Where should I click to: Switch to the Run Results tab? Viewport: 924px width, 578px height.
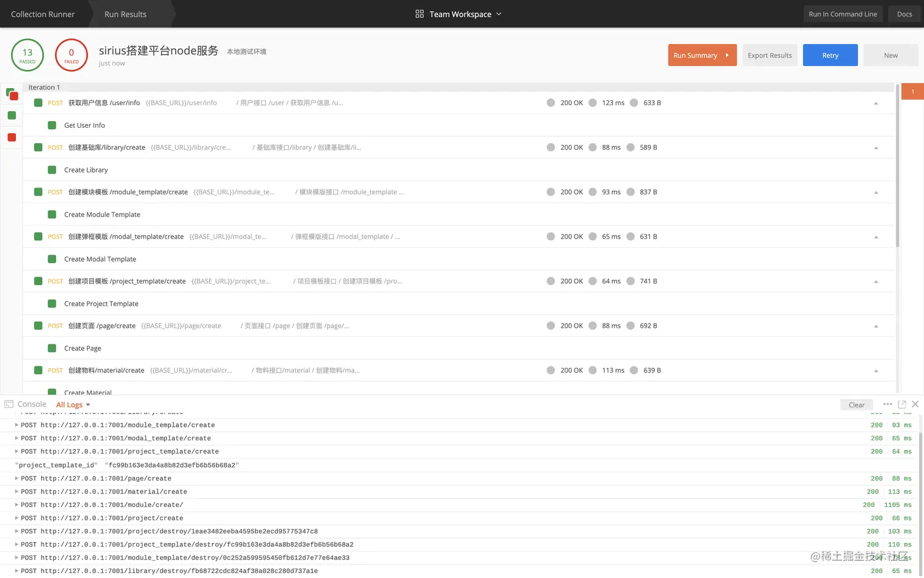125,14
